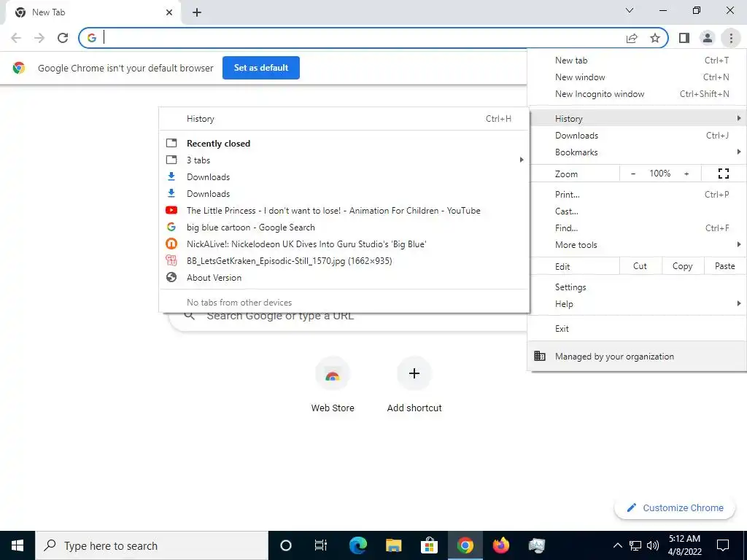Click the Add shortcut plus icon
Image resolution: width=747 pixels, height=560 pixels.
(414, 374)
